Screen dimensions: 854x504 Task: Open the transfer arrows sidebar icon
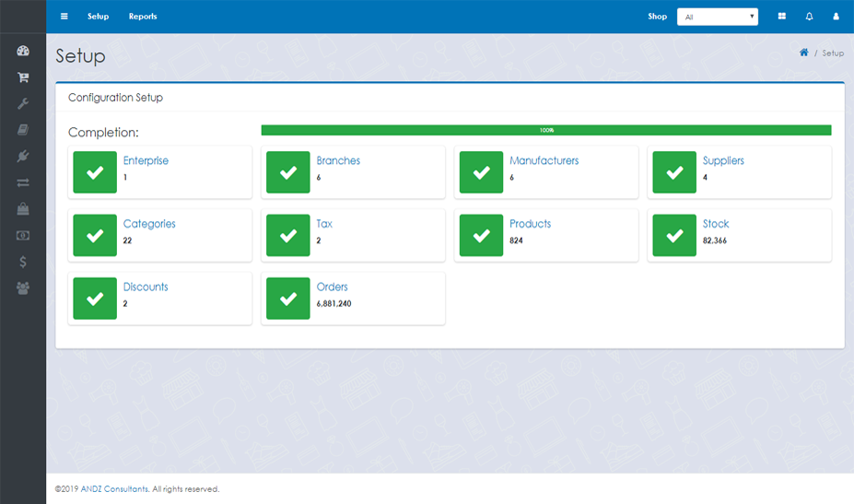[x=23, y=182]
